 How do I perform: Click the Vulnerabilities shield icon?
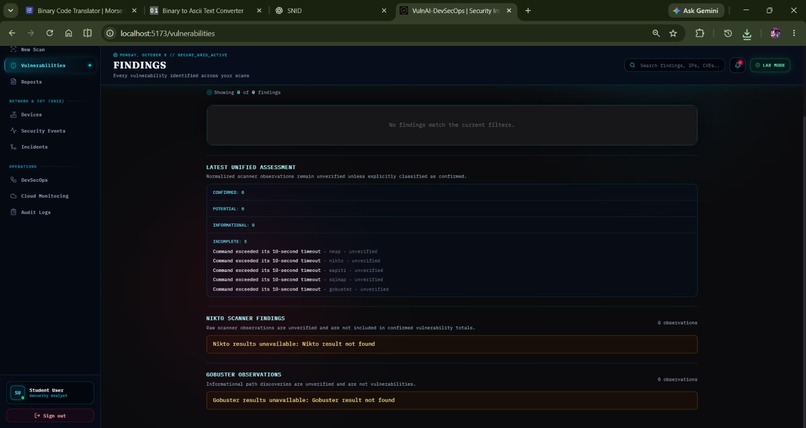click(13, 65)
